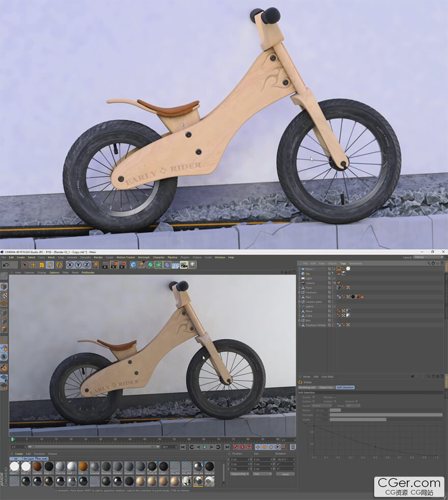
Task: Open the Render menu in main menu bar
Action: click(98, 257)
